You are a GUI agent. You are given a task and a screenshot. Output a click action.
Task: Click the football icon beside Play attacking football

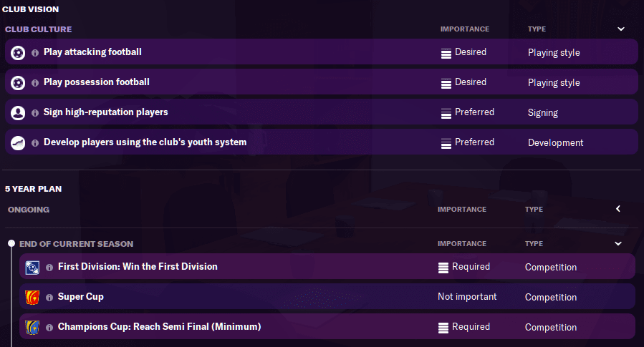tap(18, 52)
